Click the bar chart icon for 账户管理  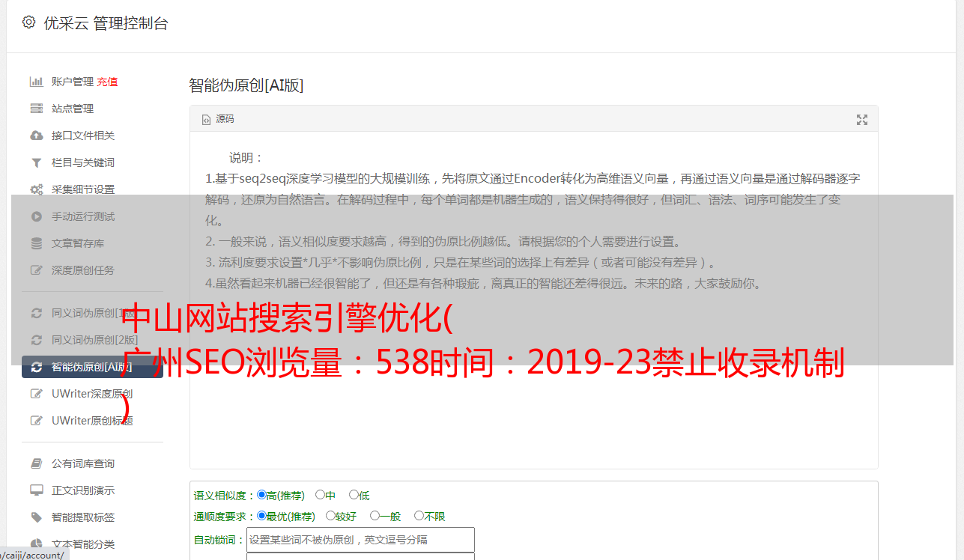36,82
